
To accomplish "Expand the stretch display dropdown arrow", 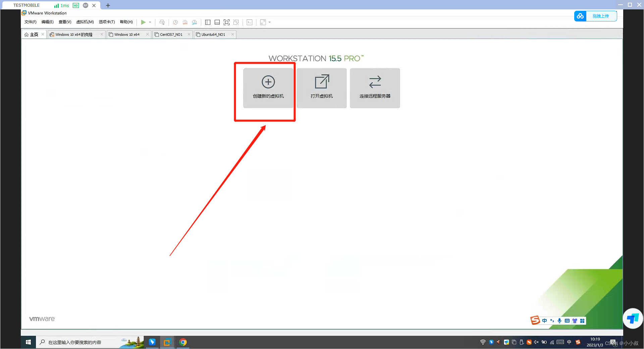I will point(270,22).
